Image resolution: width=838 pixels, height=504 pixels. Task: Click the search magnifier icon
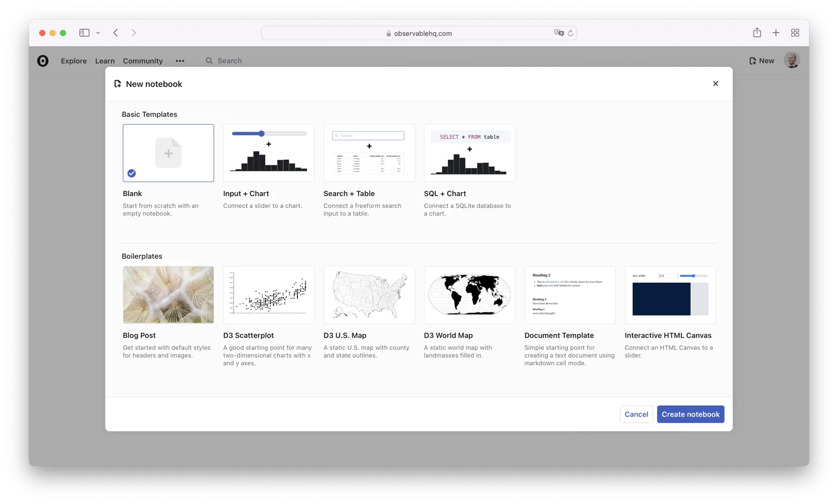pos(209,61)
